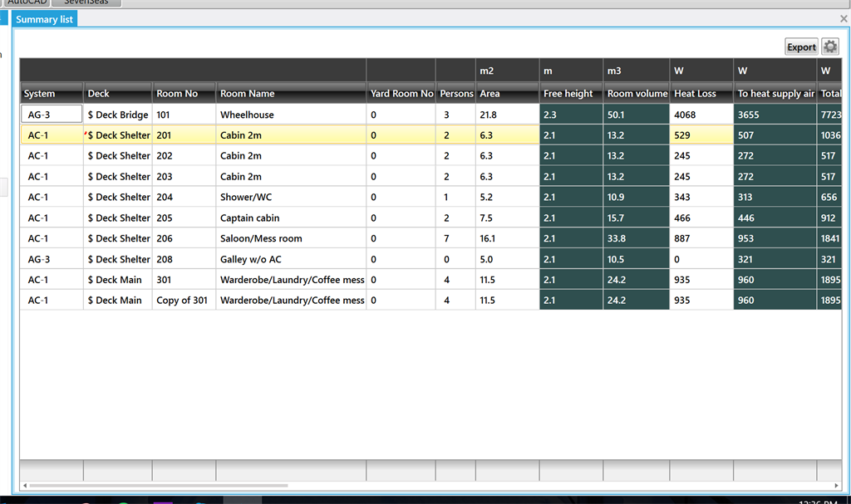Click the To heat supply air header
851x504 pixels.
(775, 93)
